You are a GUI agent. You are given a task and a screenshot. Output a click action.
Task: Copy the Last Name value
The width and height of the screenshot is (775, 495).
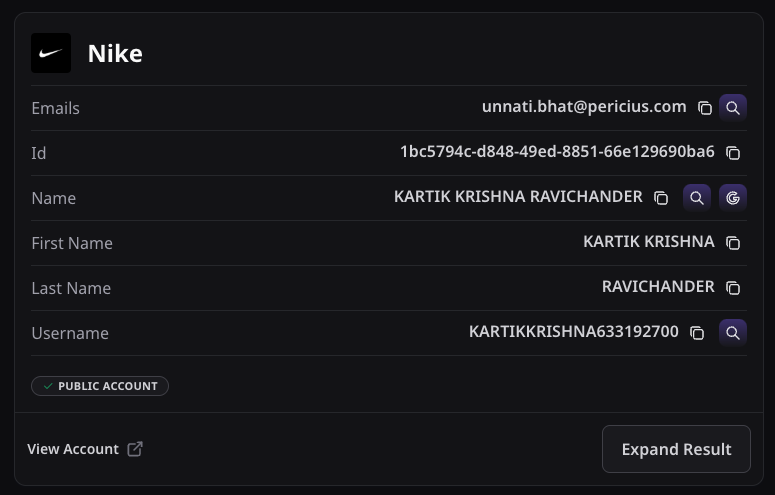pyautogui.click(x=733, y=288)
